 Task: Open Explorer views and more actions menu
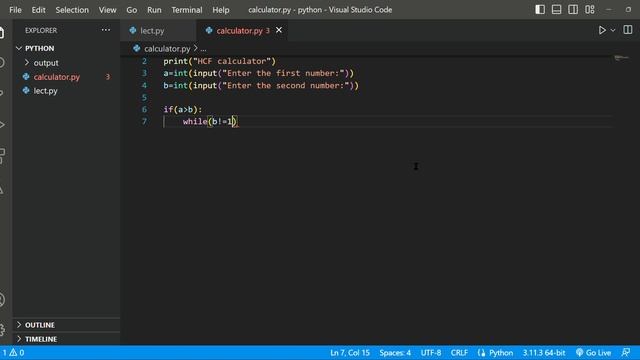tap(106, 30)
